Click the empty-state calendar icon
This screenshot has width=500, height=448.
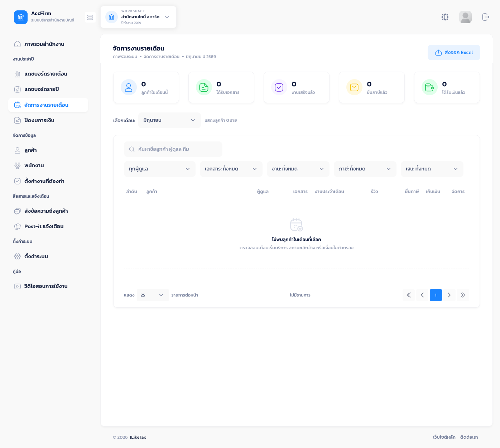coord(296,225)
